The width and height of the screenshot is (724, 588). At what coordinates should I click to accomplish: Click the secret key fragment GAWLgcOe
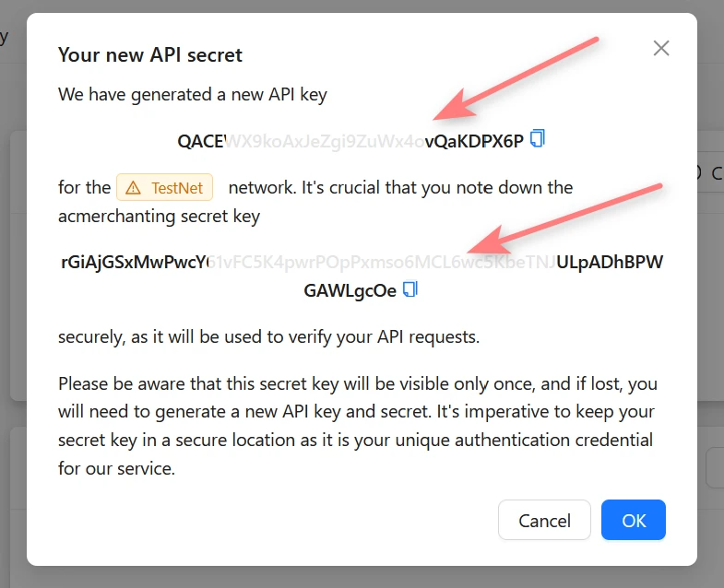point(350,290)
